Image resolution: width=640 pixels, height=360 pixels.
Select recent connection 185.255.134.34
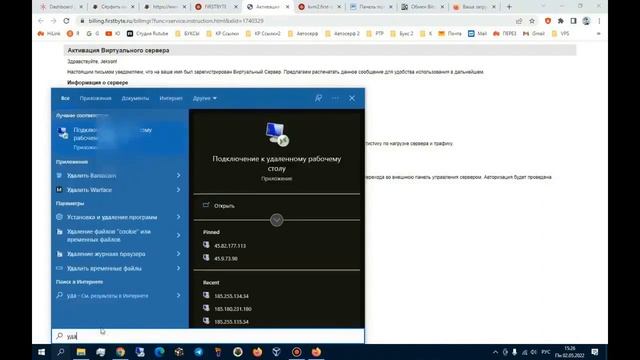(x=231, y=296)
